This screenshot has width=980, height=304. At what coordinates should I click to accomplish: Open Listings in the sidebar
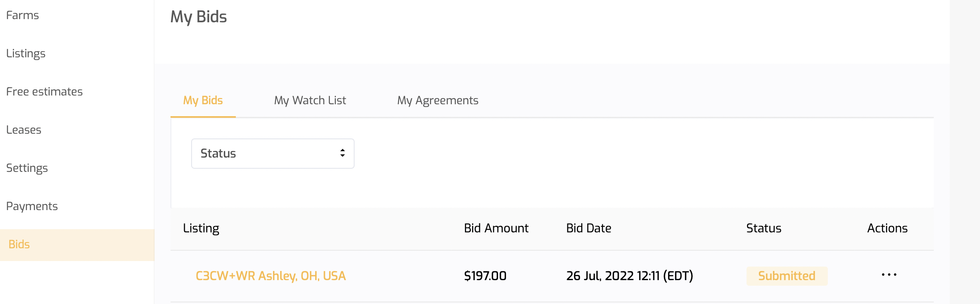tap(26, 53)
